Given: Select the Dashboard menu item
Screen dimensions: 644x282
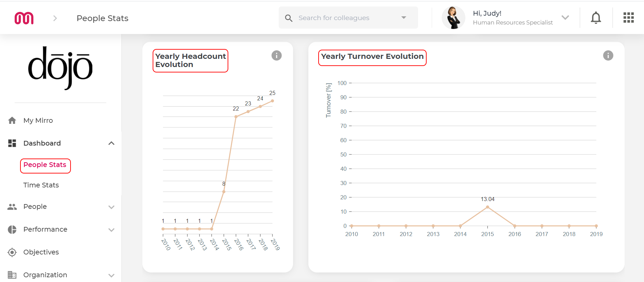Looking at the screenshot, I should click(x=42, y=143).
